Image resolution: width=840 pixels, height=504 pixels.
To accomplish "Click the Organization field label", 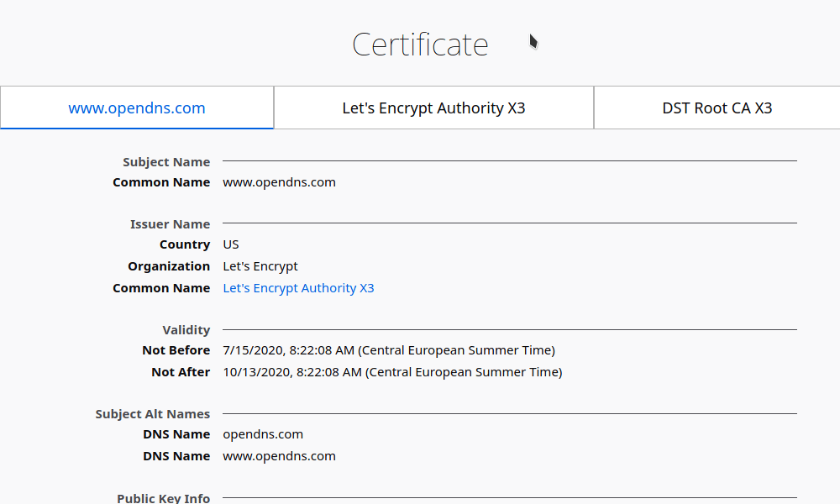I will click(169, 266).
